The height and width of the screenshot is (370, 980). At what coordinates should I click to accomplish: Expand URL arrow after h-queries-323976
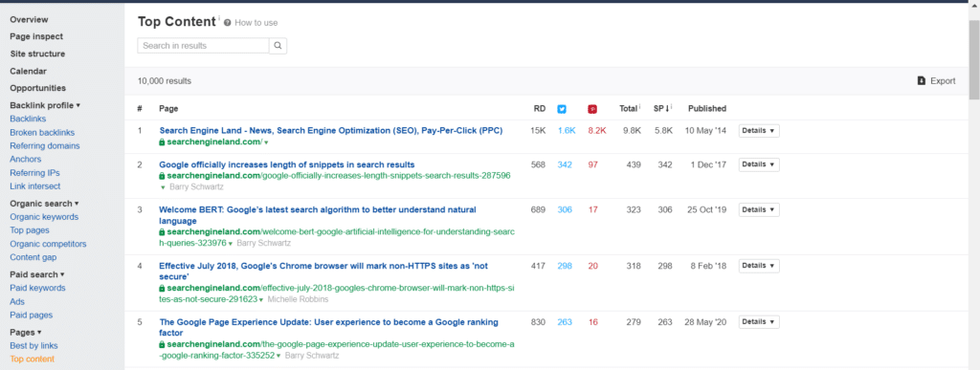231,244
